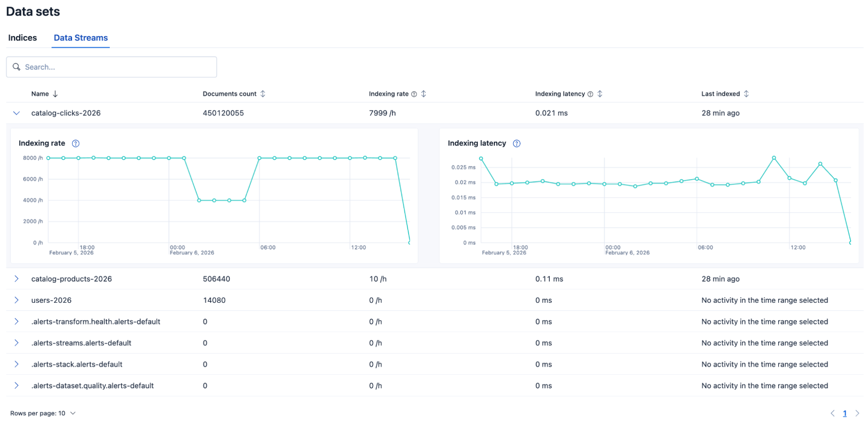
Task: Expand .alerts-stack.alerts-default row details
Action: point(17,364)
